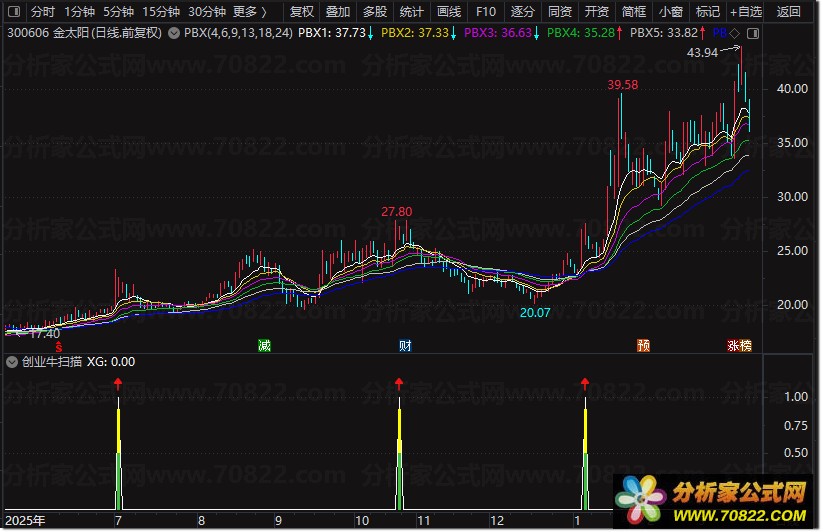Open F10 company information

486,12
